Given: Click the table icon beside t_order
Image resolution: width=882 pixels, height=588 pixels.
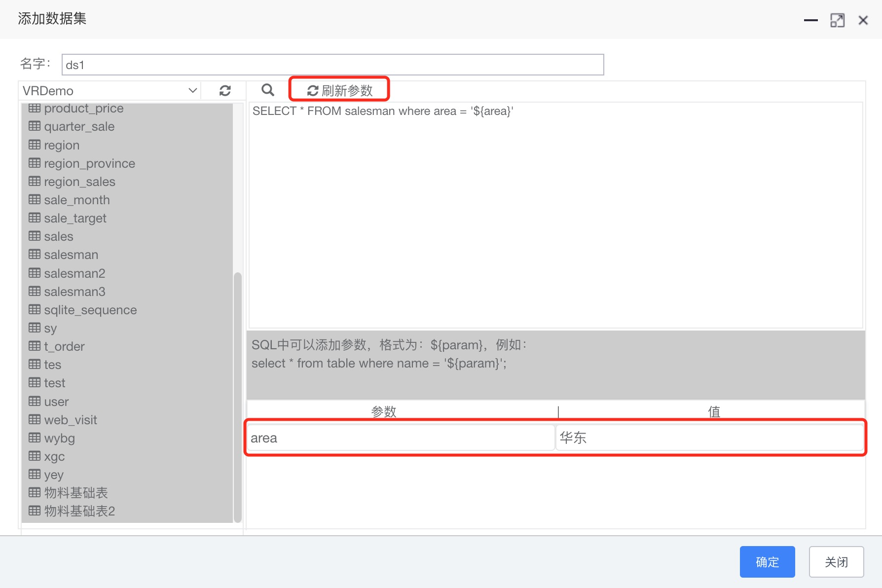Looking at the screenshot, I should (x=35, y=346).
